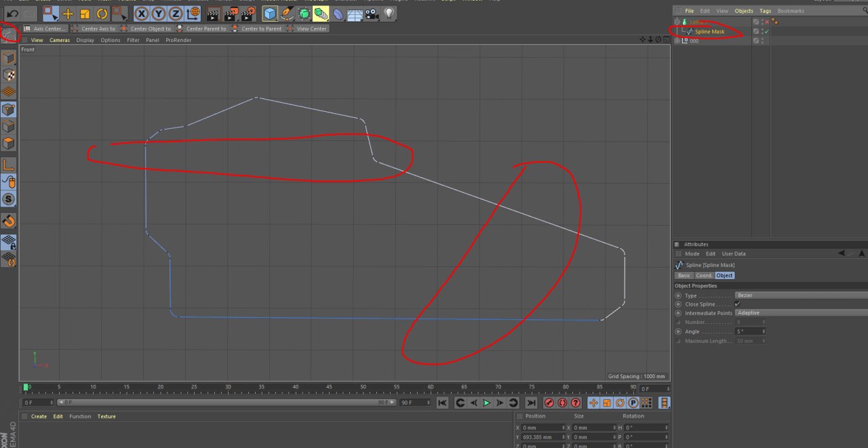Image resolution: width=868 pixels, height=448 pixels.
Task: Click the timeline preview range slider
Action: click(226, 402)
